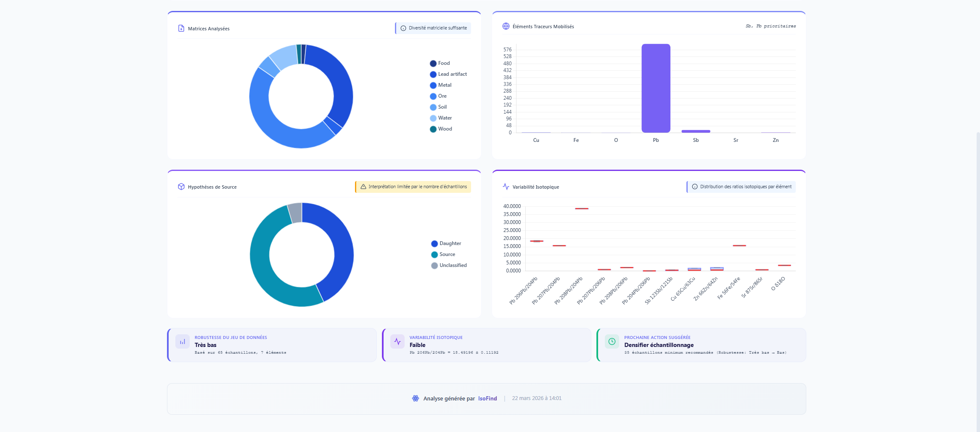Toggle the Lead artifact legend entry
Viewport: 980px width, 432px height.
click(452, 74)
